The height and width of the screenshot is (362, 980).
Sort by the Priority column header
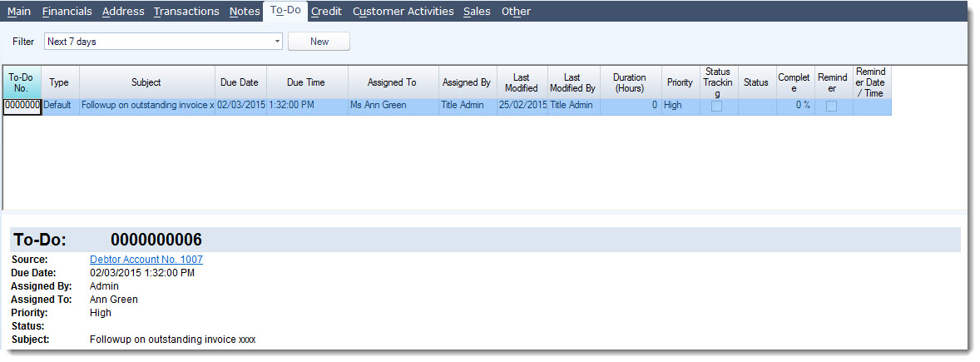tap(680, 82)
